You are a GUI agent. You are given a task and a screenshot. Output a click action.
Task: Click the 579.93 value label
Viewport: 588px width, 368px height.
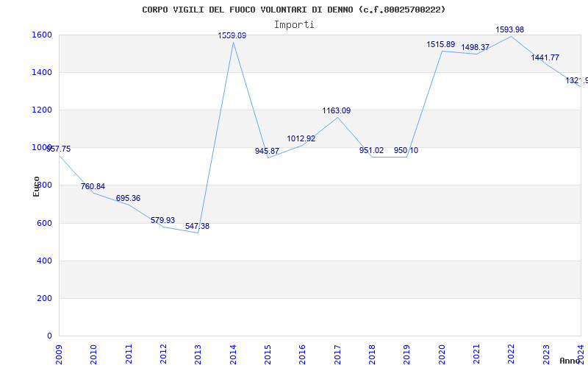(x=162, y=220)
